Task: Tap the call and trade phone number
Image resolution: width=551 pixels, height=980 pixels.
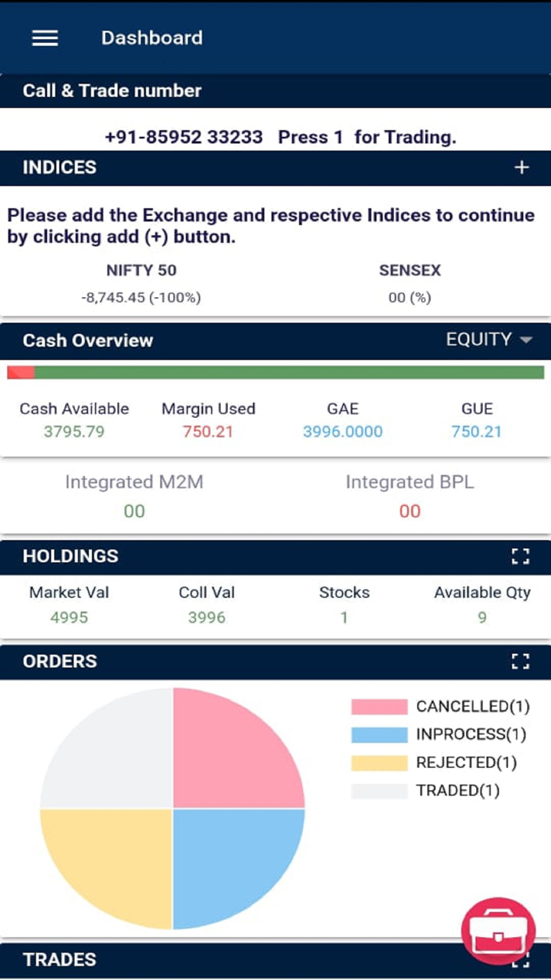Action: (x=184, y=138)
